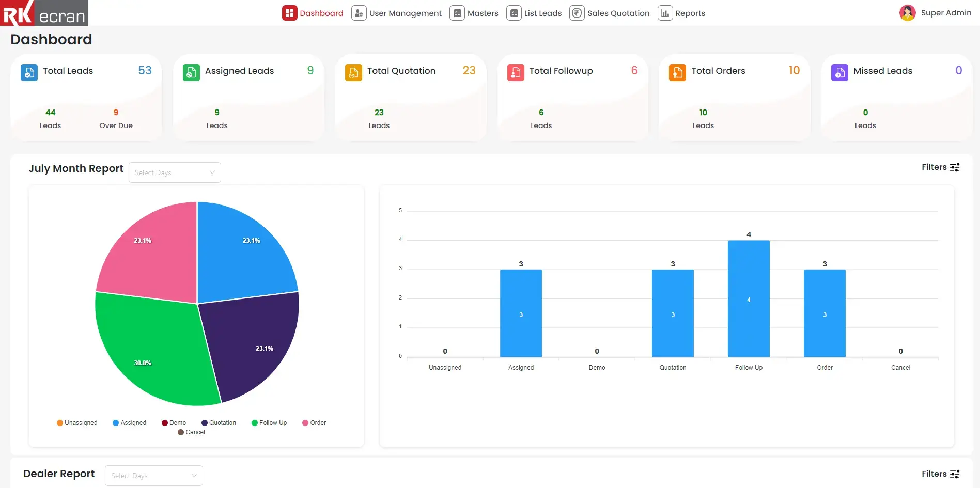980x488 pixels.
Task: Click the Total Quotation total value 23
Action: click(469, 71)
